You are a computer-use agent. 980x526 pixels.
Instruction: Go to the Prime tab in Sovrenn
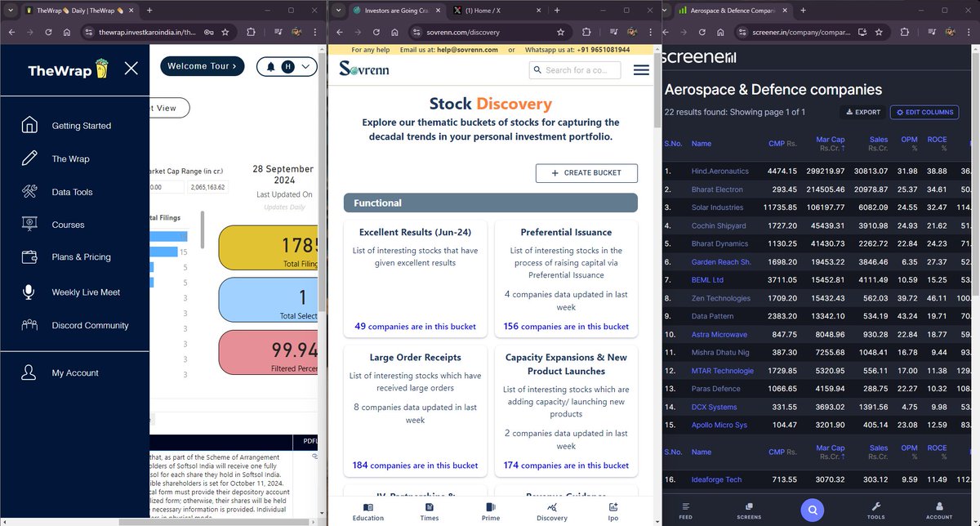click(491, 512)
